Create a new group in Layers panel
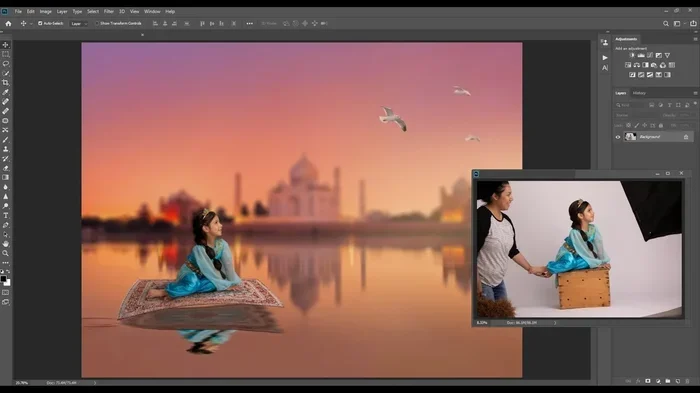 click(668, 381)
